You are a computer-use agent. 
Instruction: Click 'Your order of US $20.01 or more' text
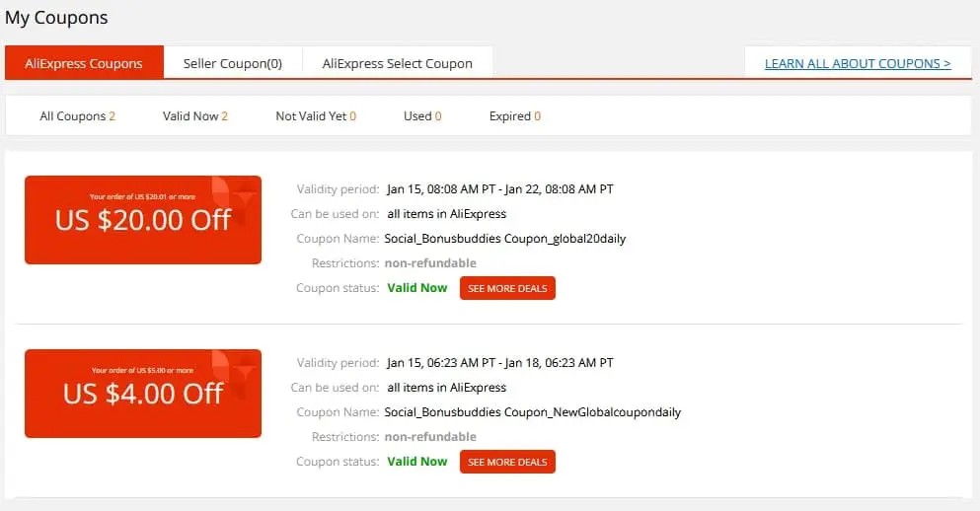pos(142,196)
